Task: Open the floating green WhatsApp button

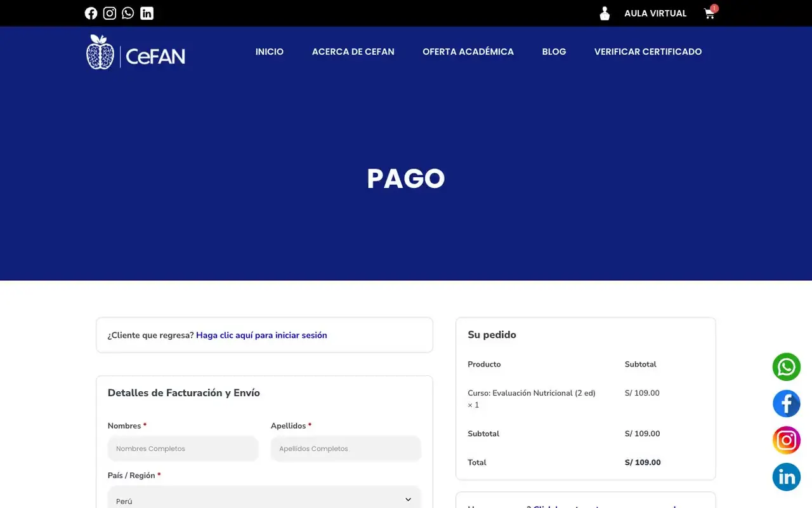Action: (x=787, y=367)
